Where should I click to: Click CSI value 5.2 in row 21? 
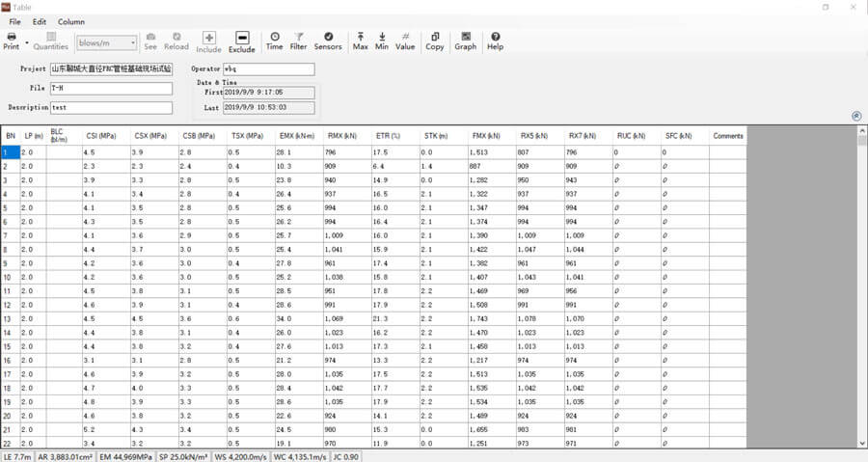[x=106, y=429]
